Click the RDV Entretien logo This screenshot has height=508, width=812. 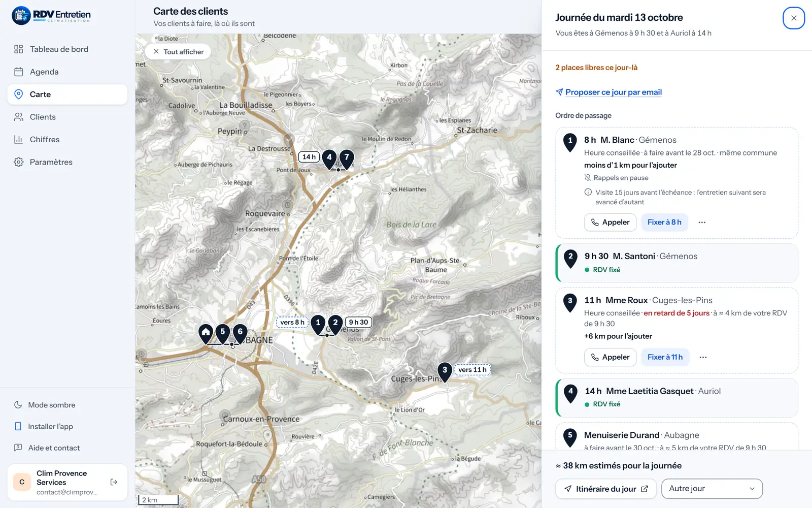click(x=51, y=16)
